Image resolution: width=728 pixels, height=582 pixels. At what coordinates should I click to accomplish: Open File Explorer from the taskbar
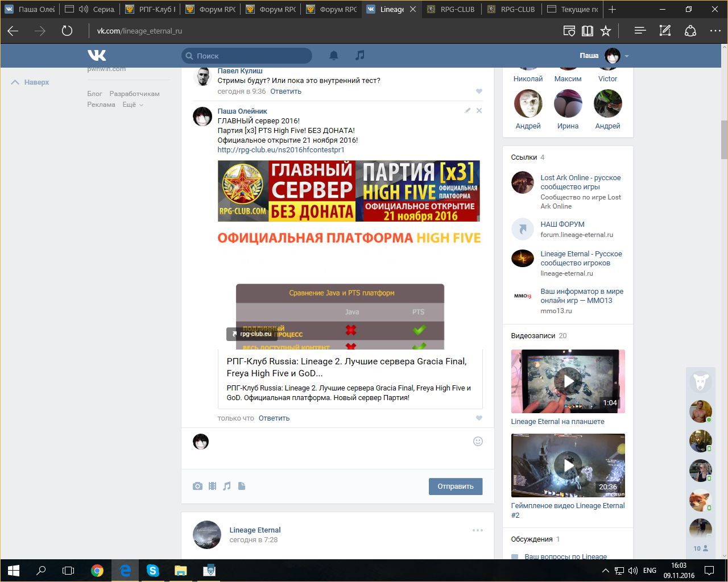[x=180, y=570]
